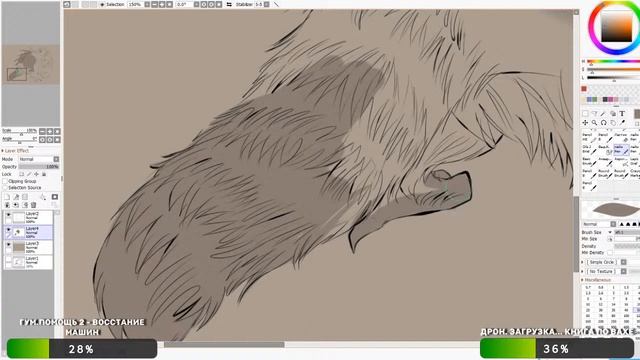Zoom in with top toolbar plus button
Viewport: 640px width, 360px height.
162,4
